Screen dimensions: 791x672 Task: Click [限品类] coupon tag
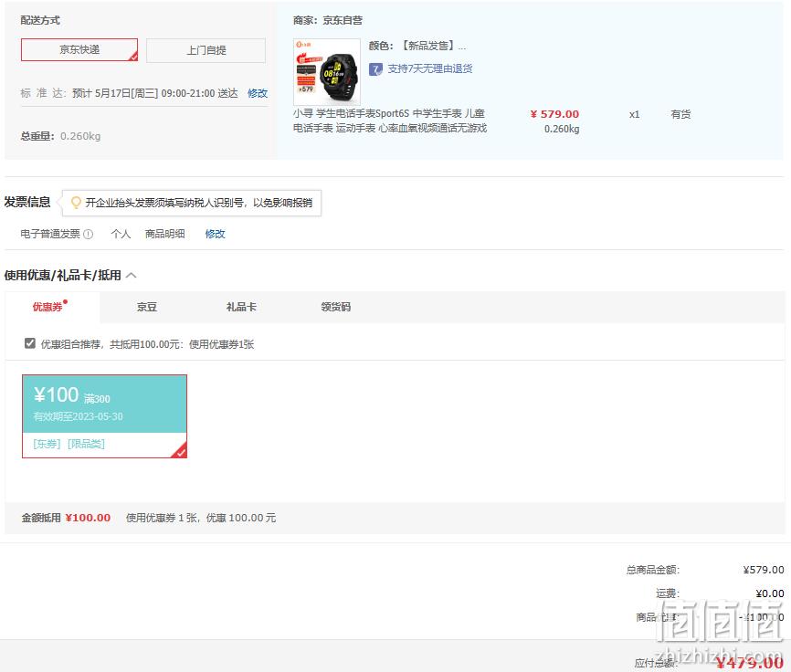(x=86, y=444)
